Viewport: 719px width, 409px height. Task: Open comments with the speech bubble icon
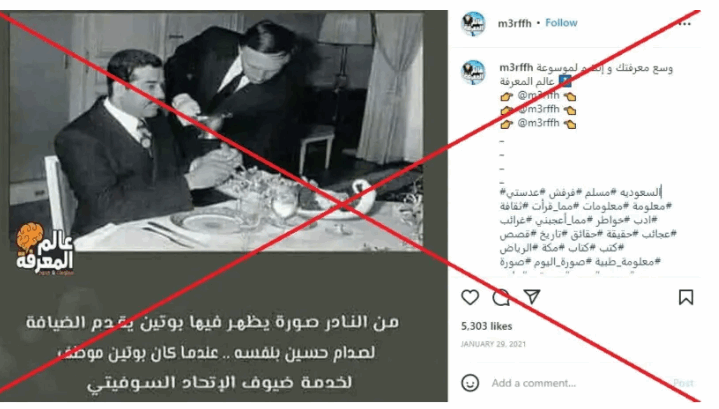tap(501, 297)
